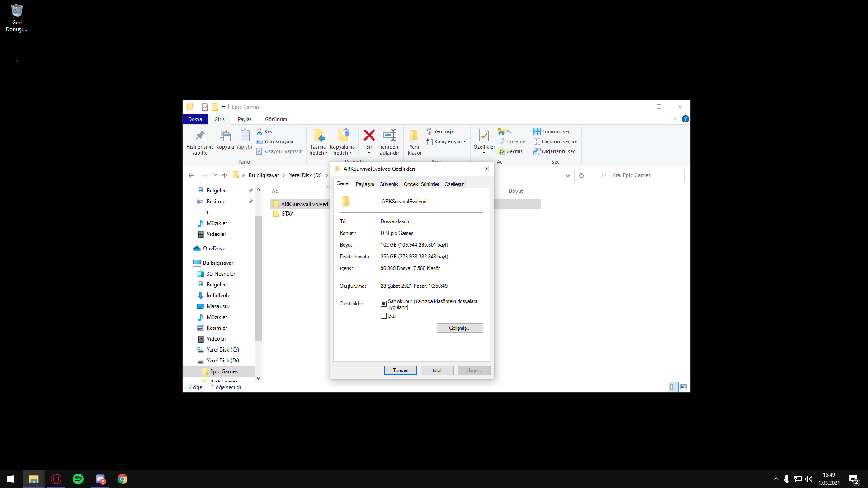Click Hızlı erişime sabitle pin icon
Image resolution: width=868 pixels, height=488 pixels.
[200, 135]
